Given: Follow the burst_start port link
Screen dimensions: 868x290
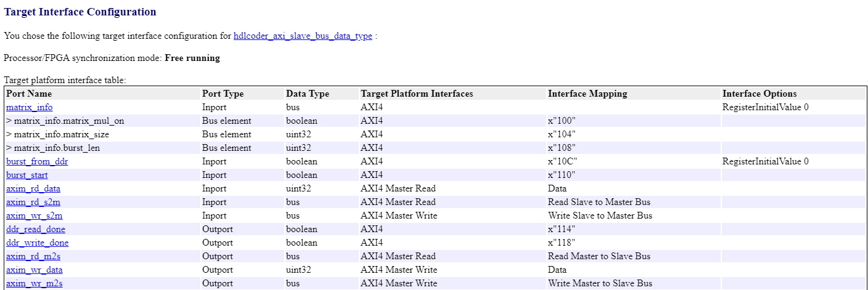Looking at the screenshot, I should (x=27, y=175).
